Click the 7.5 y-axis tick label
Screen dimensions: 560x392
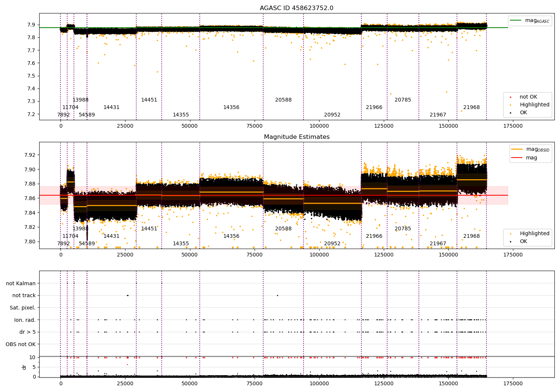click(31, 76)
